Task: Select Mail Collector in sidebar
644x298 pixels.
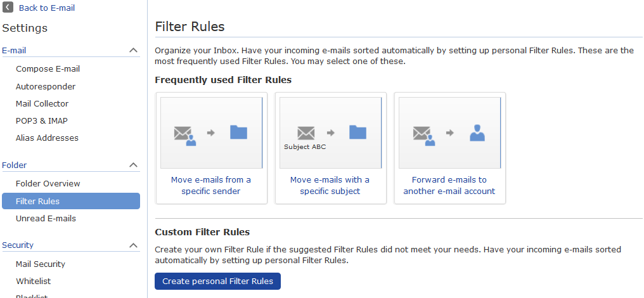Action: [42, 104]
